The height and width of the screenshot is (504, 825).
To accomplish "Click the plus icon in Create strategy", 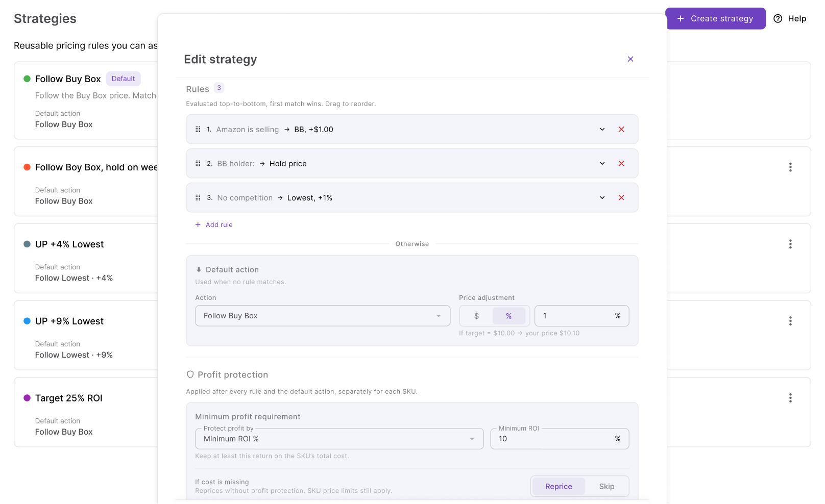I will (x=681, y=19).
